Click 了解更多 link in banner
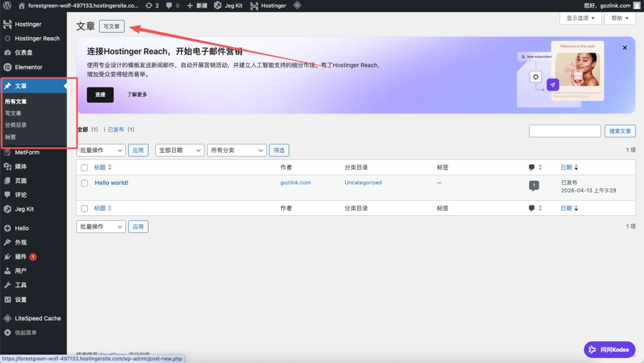This screenshot has width=644, height=363. click(137, 94)
